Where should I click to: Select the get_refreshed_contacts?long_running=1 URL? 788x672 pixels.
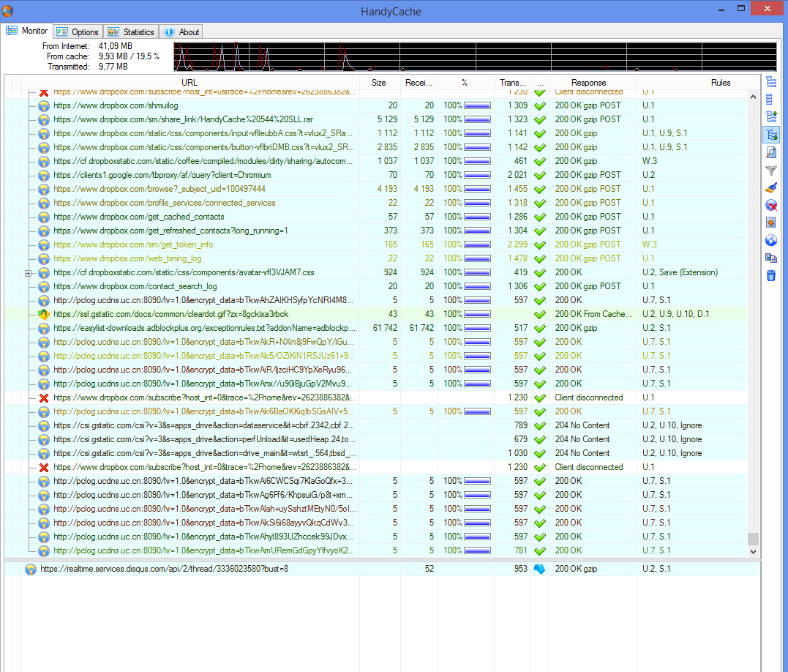170,230
